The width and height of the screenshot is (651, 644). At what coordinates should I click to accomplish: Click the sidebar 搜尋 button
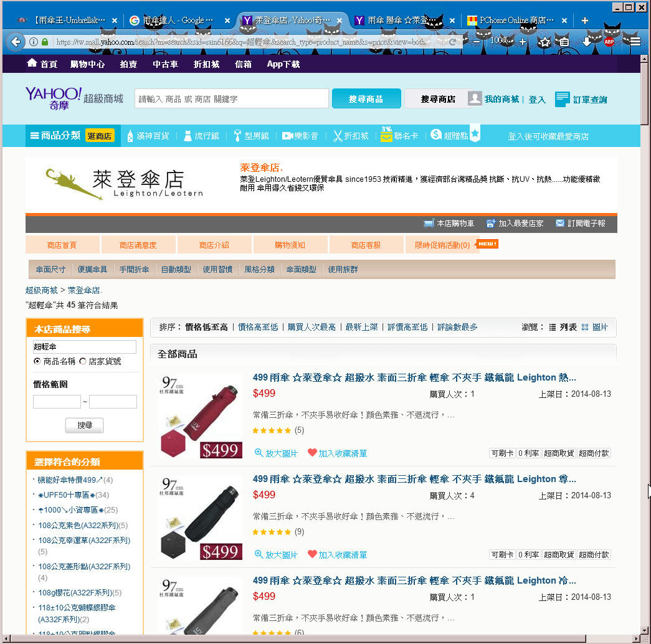[x=84, y=425]
